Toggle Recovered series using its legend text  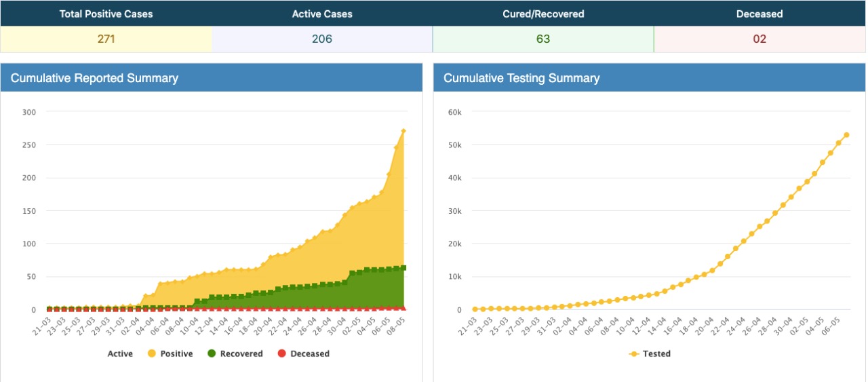pos(241,354)
